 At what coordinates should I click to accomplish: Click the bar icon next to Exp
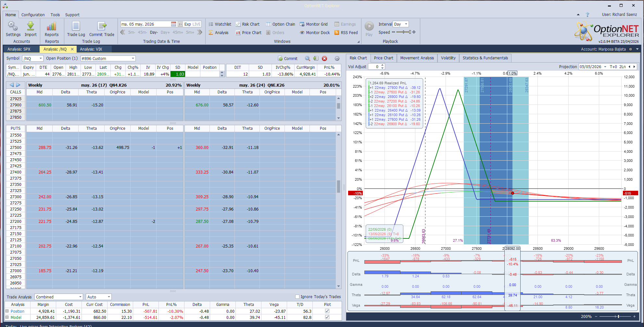(180, 24)
